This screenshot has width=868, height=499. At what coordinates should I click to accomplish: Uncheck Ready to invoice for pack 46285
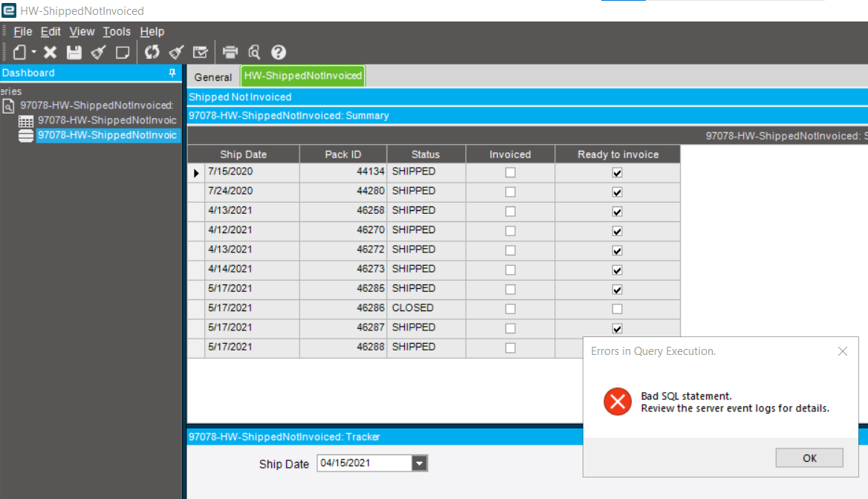[618, 290]
